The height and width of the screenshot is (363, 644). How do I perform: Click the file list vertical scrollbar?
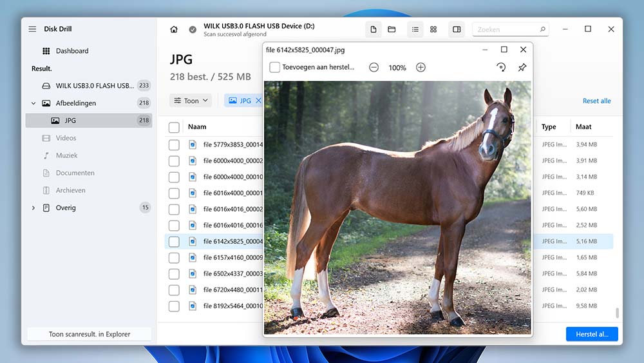coord(617,313)
